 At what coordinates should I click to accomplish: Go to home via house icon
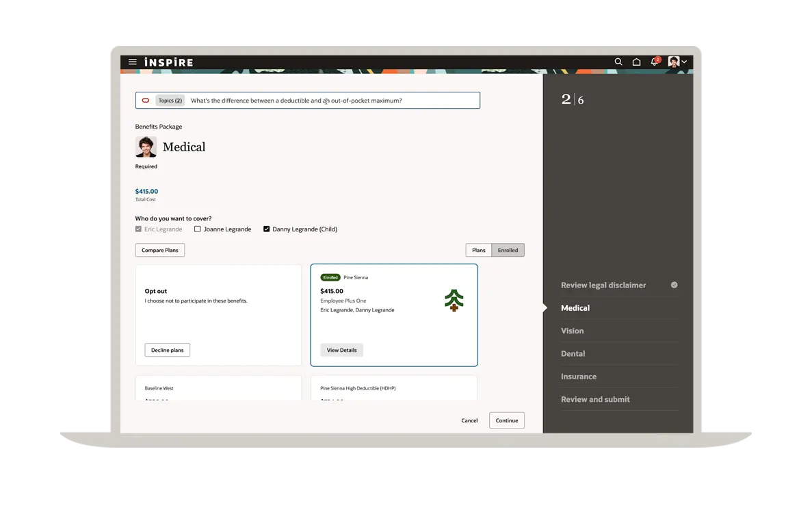coord(636,62)
